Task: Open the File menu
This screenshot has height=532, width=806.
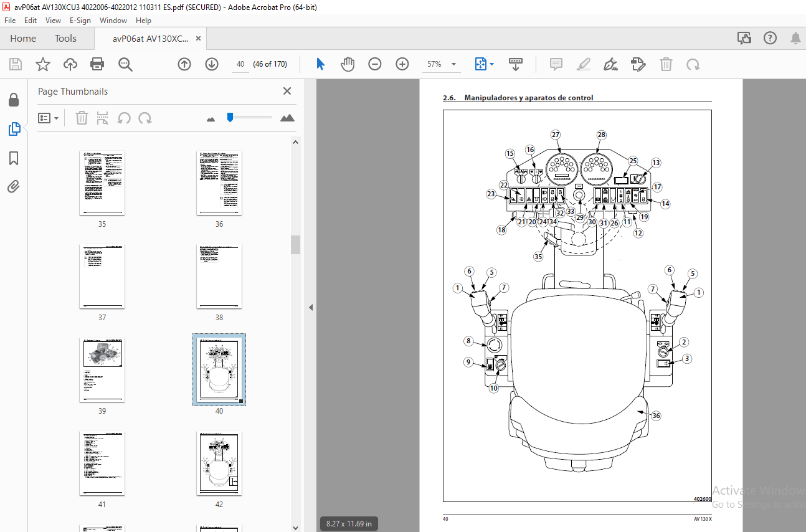Action: (x=10, y=21)
